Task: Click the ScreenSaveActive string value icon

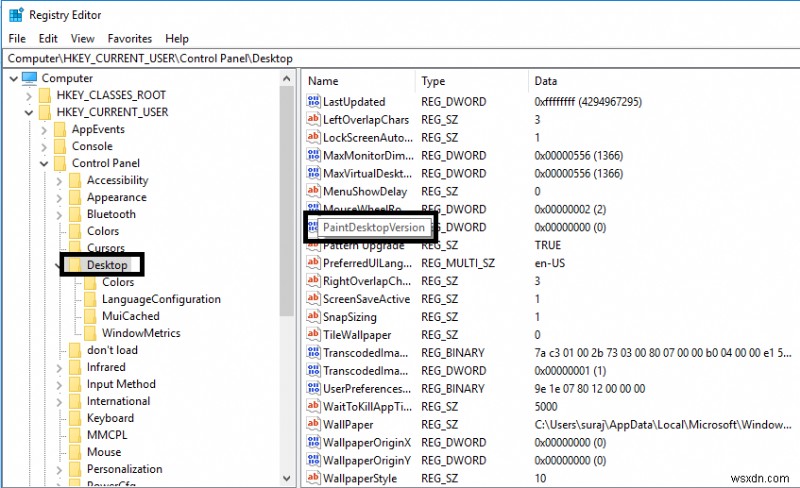Action: pyautogui.click(x=313, y=298)
